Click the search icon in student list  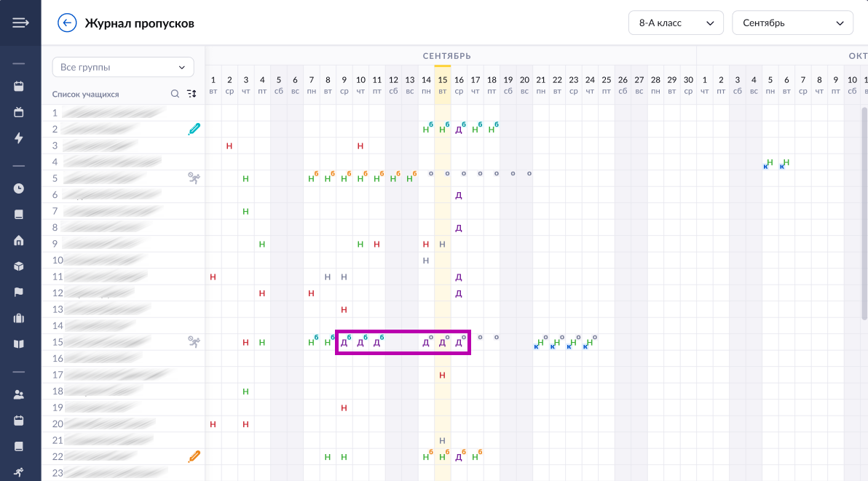pos(175,94)
